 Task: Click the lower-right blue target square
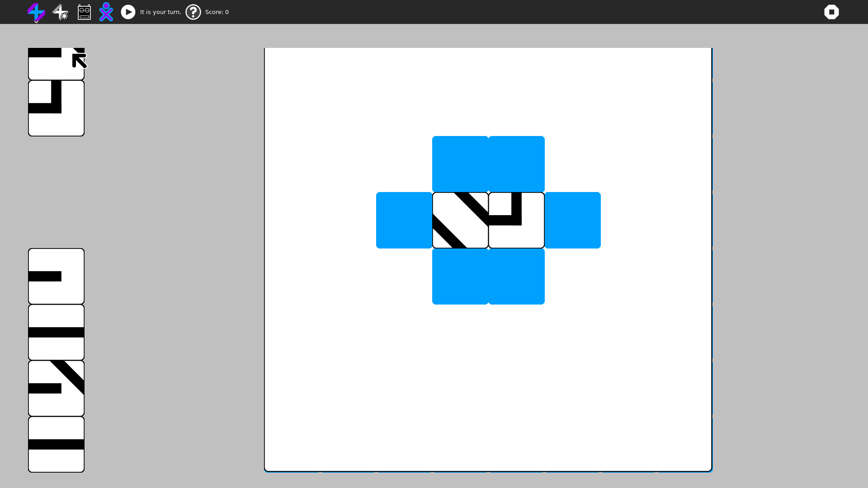pos(516,276)
